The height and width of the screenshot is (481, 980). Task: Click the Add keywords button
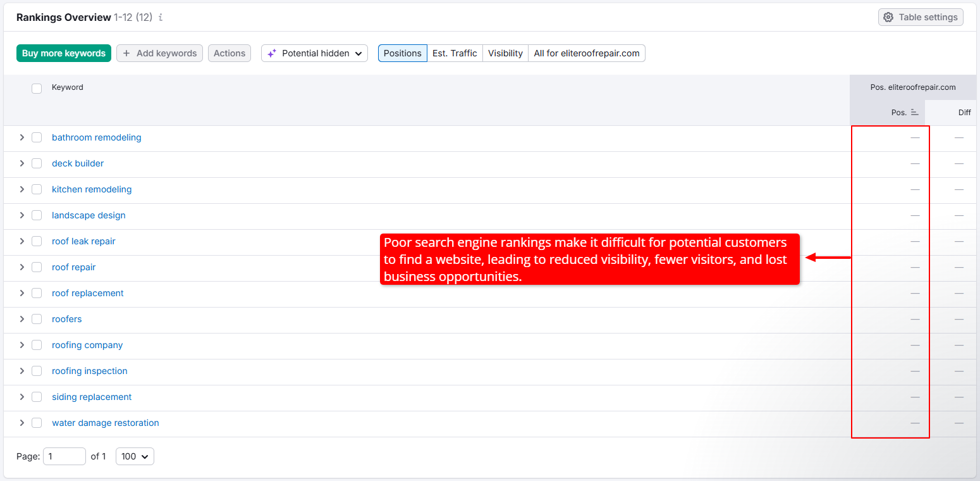pyautogui.click(x=160, y=53)
